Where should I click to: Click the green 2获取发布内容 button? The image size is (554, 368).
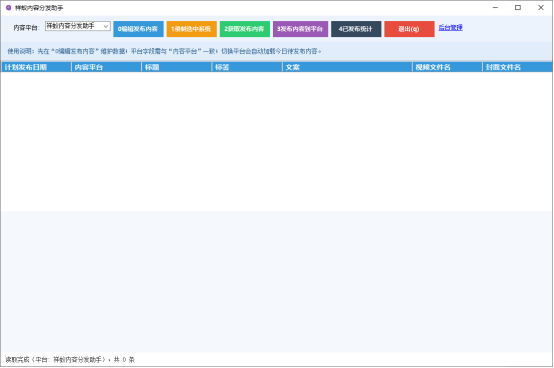coord(244,29)
